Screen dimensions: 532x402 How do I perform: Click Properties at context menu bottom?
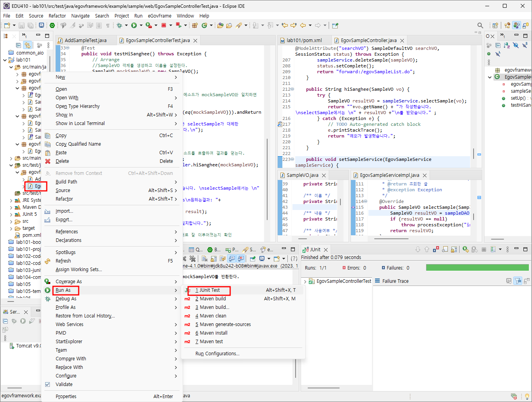tap(66, 397)
